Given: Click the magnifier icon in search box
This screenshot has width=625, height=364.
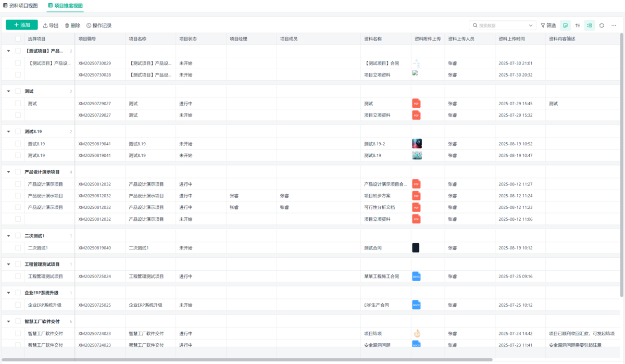Looking at the screenshot, I should pos(475,25).
